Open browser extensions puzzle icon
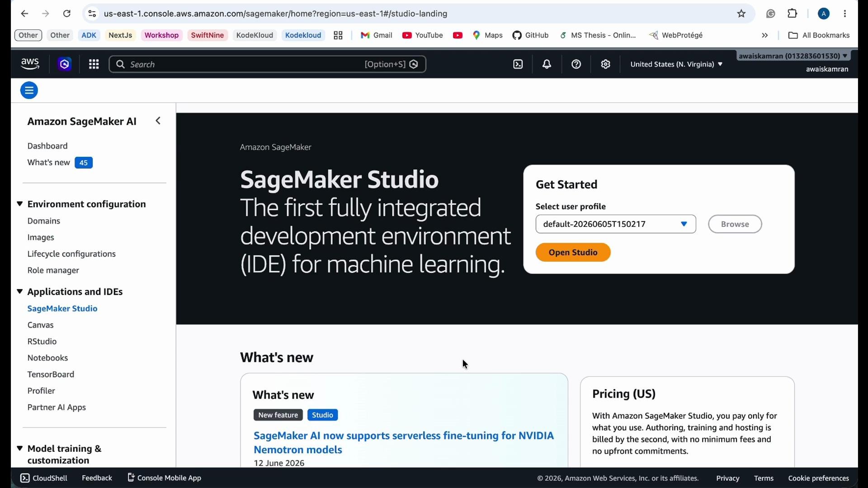This screenshot has width=868, height=488. click(793, 14)
